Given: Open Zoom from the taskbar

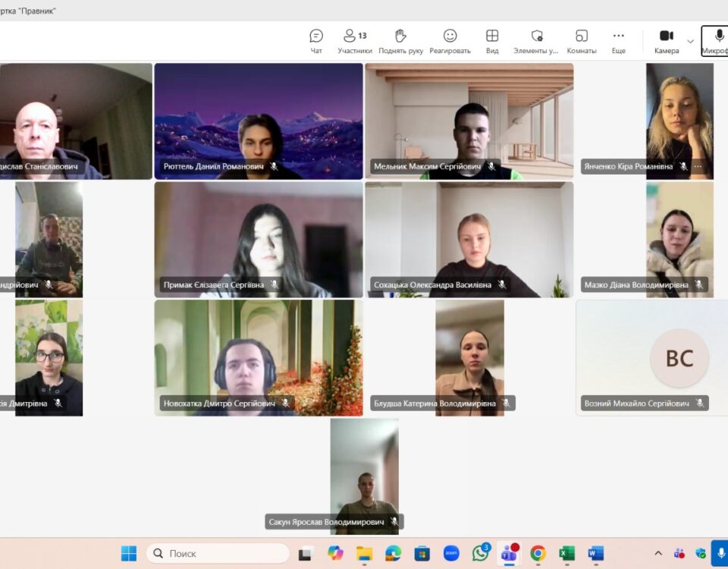Looking at the screenshot, I should [451, 554].
